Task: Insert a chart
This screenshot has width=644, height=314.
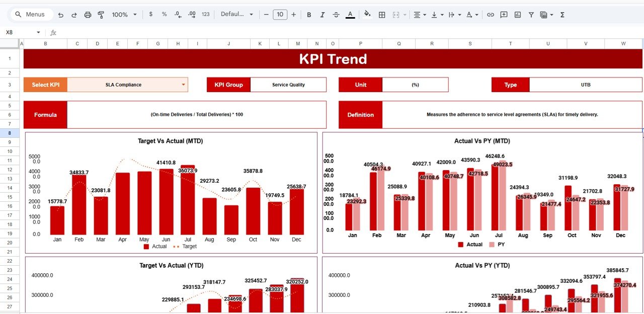Action: [517, 15]
